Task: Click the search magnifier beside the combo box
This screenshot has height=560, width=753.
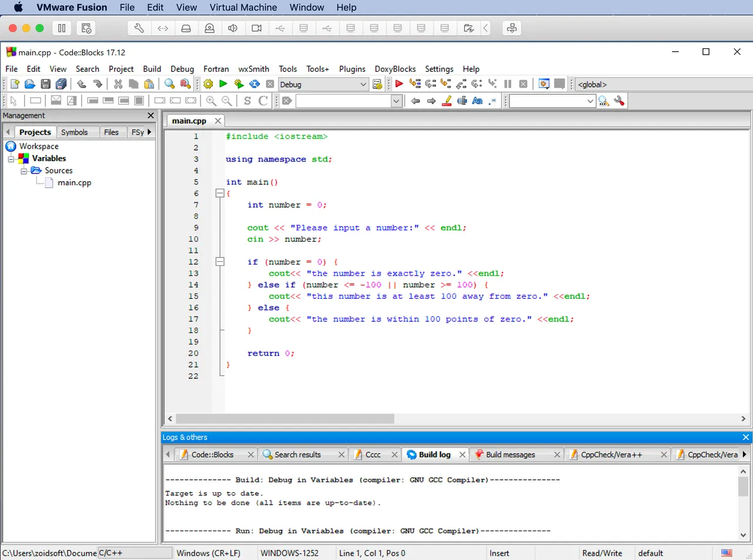Action: click(x=604, y=101)
